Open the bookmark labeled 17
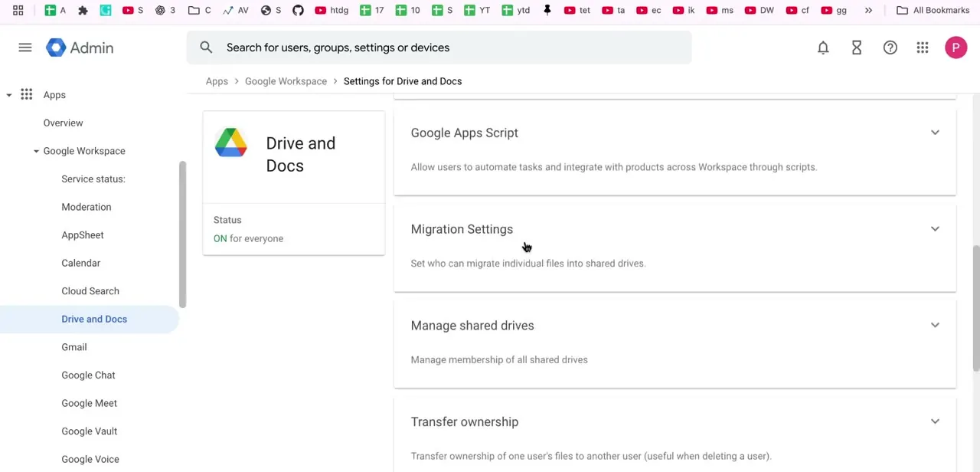Viewport: 980px width, 472px height. coord(371,10)
